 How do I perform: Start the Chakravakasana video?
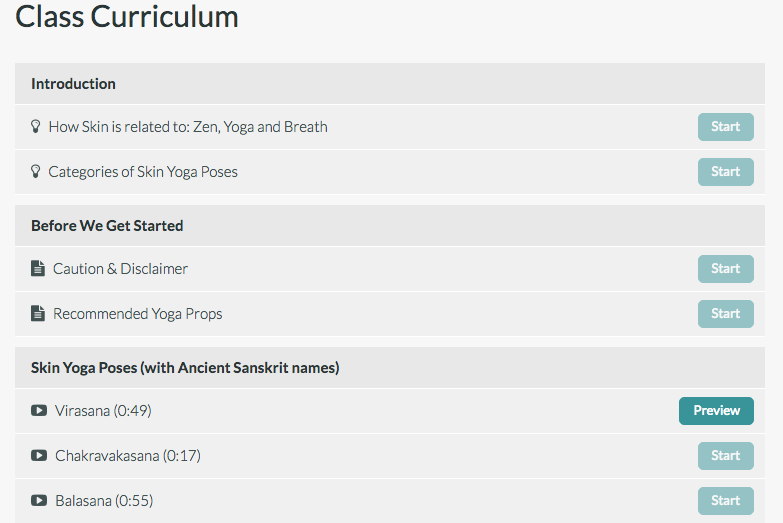click(726, 456)
